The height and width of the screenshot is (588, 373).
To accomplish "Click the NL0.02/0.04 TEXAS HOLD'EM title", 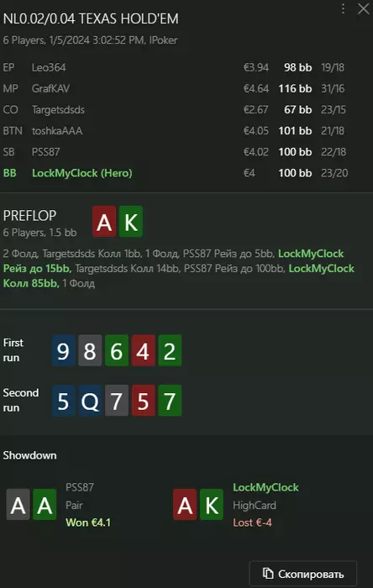I will point(91,18).
